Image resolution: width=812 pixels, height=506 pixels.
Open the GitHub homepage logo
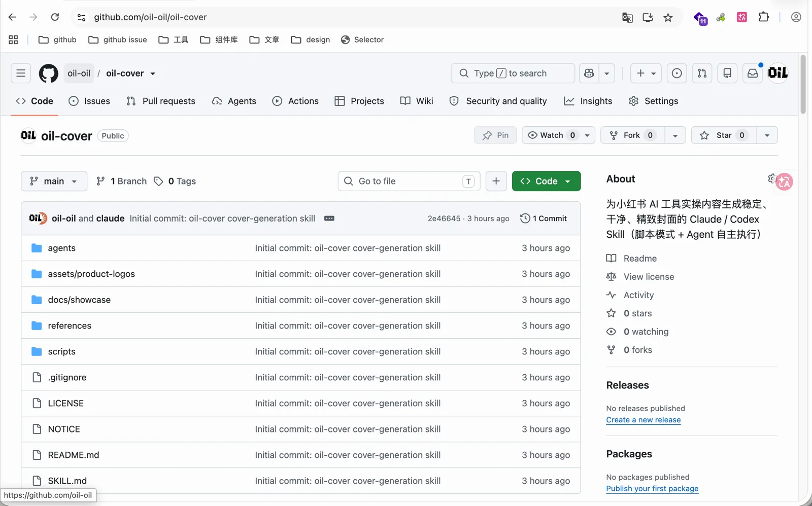point(49,74)
